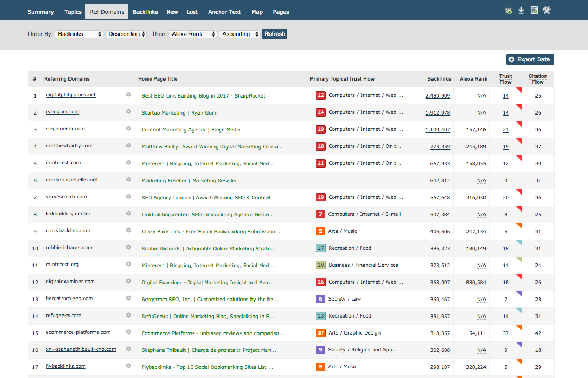Screen dimensions: 588x378
Task: Click gear icon for vervesearch.com
Action: tap(128, 196)
